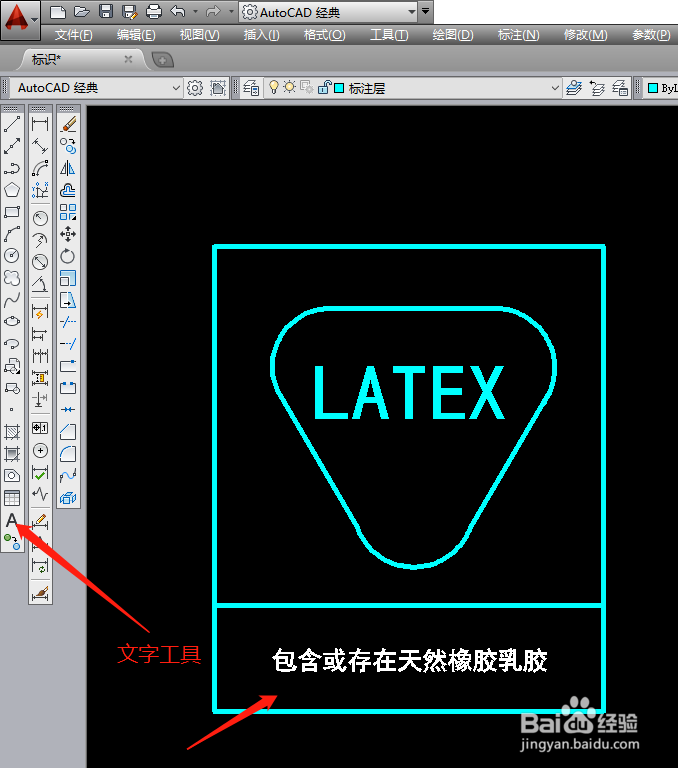Toggle 标注层 layer lock padlock
The image size is (678, 768).
pos(324,88)
